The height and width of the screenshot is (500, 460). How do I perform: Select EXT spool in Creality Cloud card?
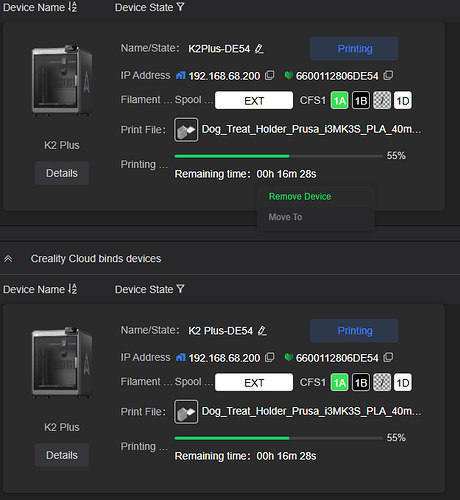(254, 382)
